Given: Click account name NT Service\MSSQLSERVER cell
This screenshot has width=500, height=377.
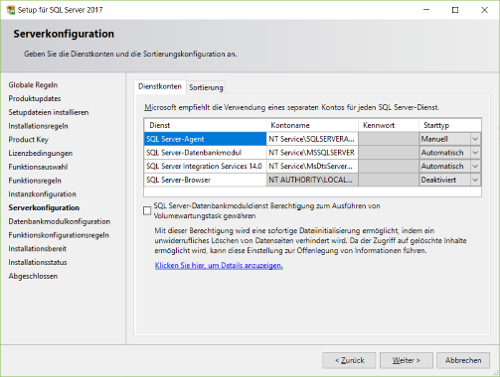Looking at the screenshot, I should click(x=312, y=153).
